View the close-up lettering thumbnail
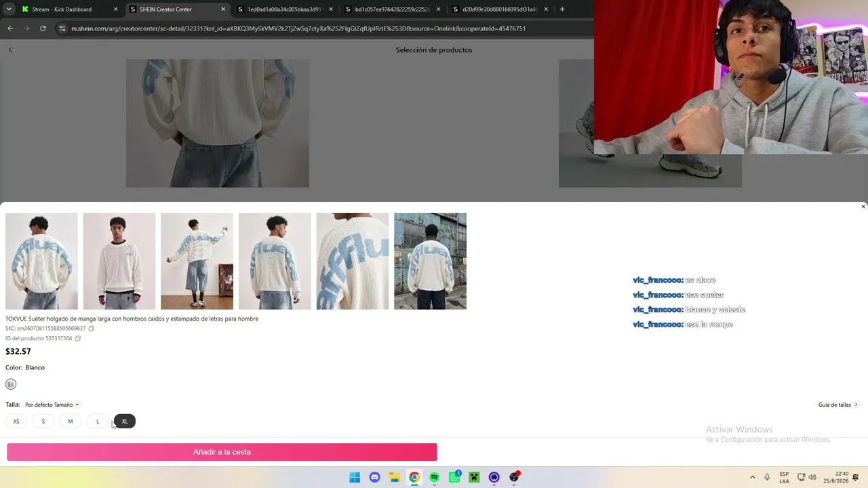This screenshot has height=488, width=868. coord(353,261)
